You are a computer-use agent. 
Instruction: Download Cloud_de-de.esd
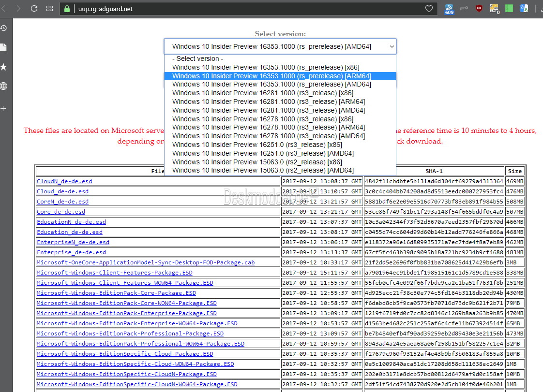[63, 191]
